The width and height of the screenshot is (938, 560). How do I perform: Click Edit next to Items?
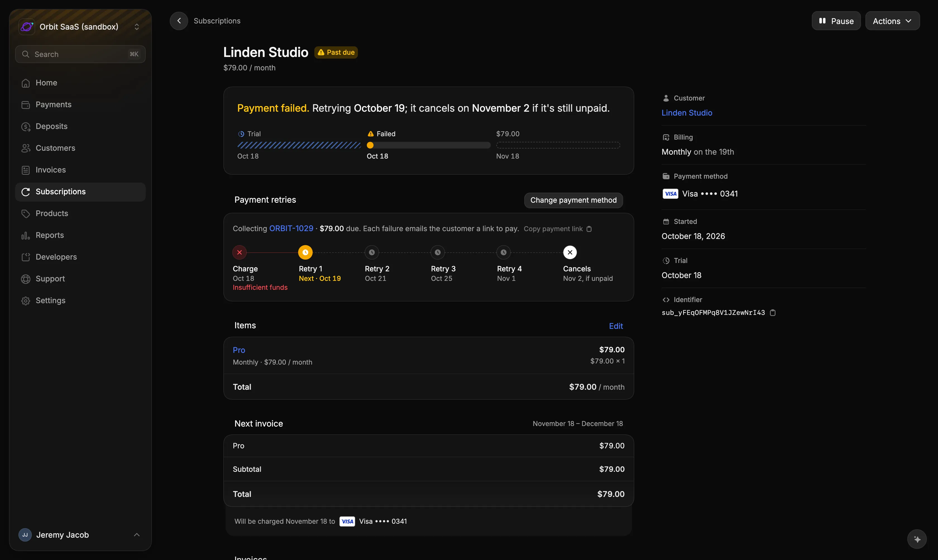pyautogui.click(x=616, y=326)
